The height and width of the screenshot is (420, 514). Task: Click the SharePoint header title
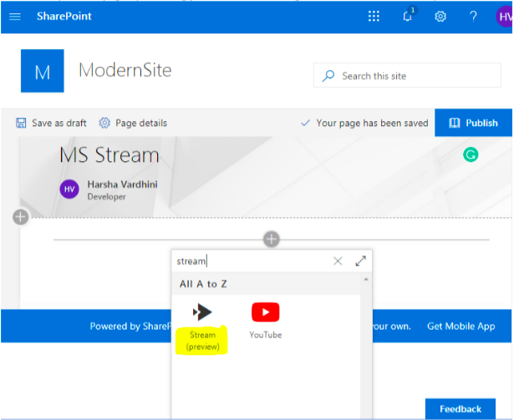tap(64, 16)
